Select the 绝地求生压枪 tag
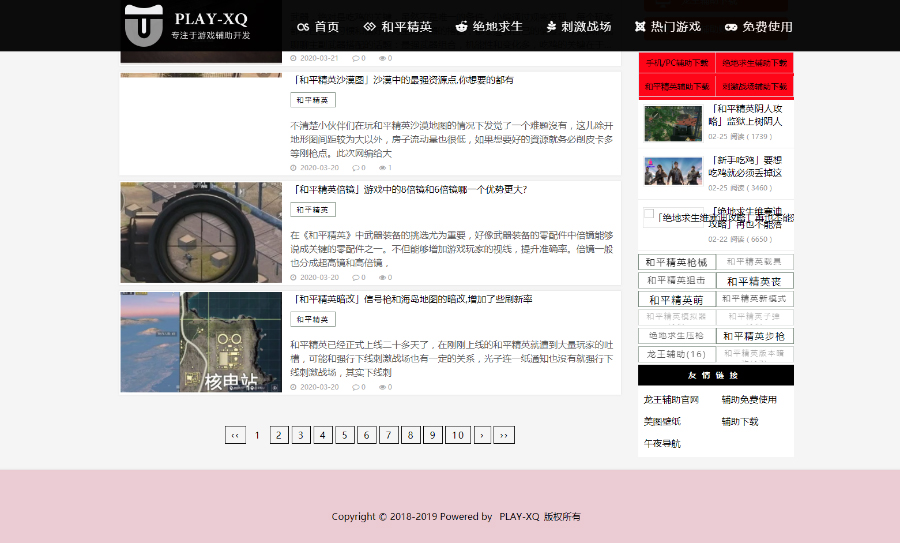The width and height of the screenshot is (900, 543). 677,335
